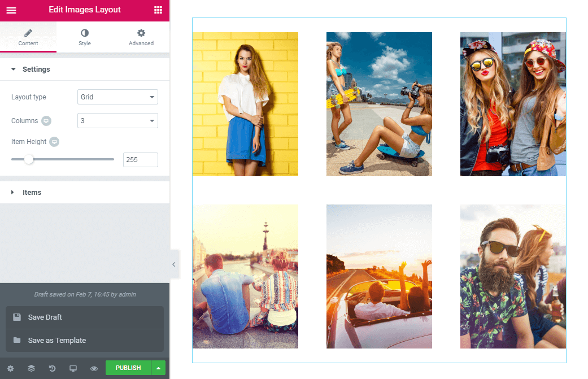Switch to the Advanced tab
Screen dimensions: 588x379
[141, 37]
